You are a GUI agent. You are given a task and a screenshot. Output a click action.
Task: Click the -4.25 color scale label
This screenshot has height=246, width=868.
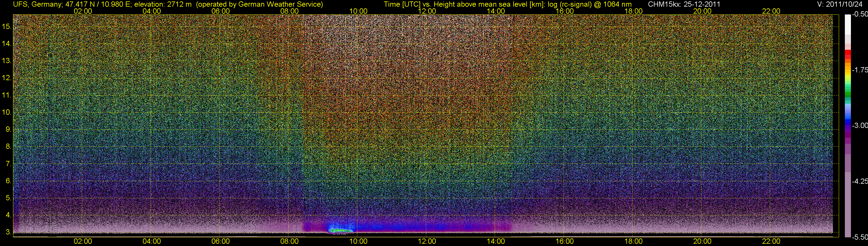860,181
